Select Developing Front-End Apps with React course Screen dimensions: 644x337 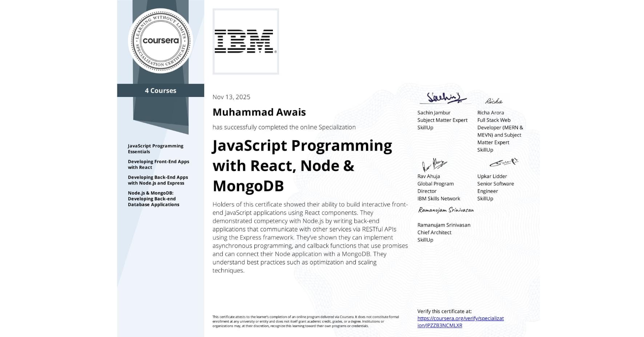pyautogui.click(x=158, y=164)
